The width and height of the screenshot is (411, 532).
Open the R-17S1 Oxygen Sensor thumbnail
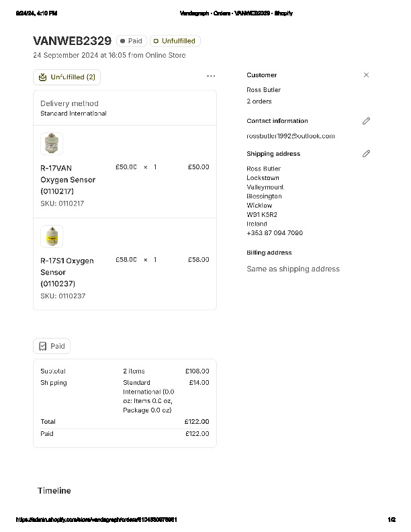[52, 236]
